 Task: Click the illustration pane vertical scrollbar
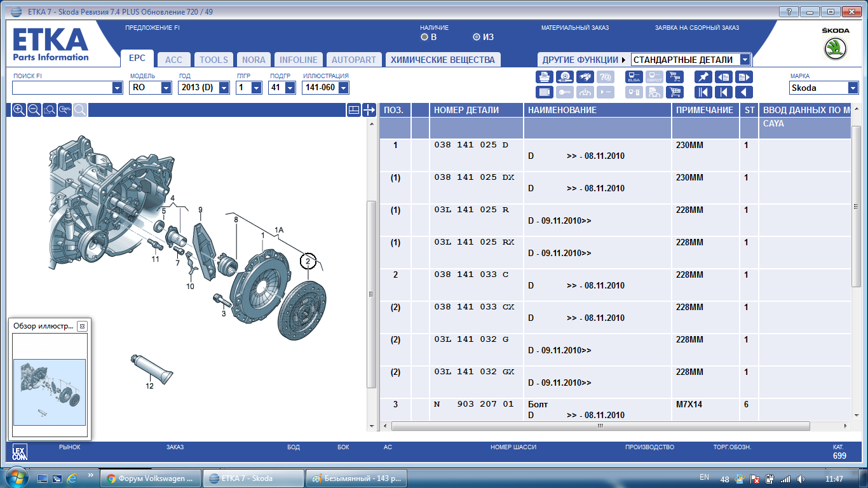pos(372,294)
